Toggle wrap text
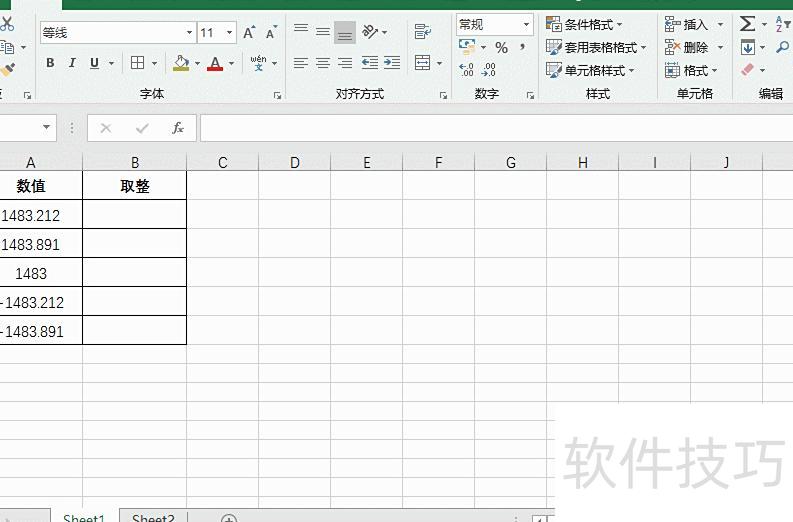 point(422,32)
